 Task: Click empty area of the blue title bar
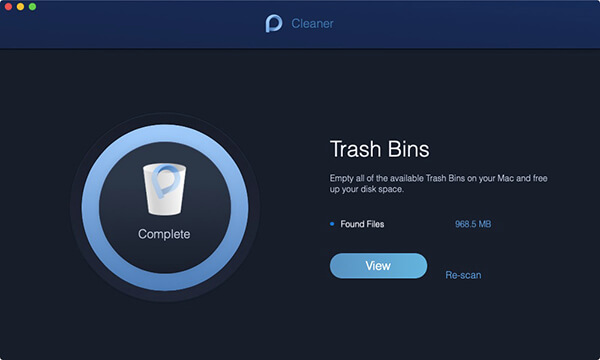459,24
